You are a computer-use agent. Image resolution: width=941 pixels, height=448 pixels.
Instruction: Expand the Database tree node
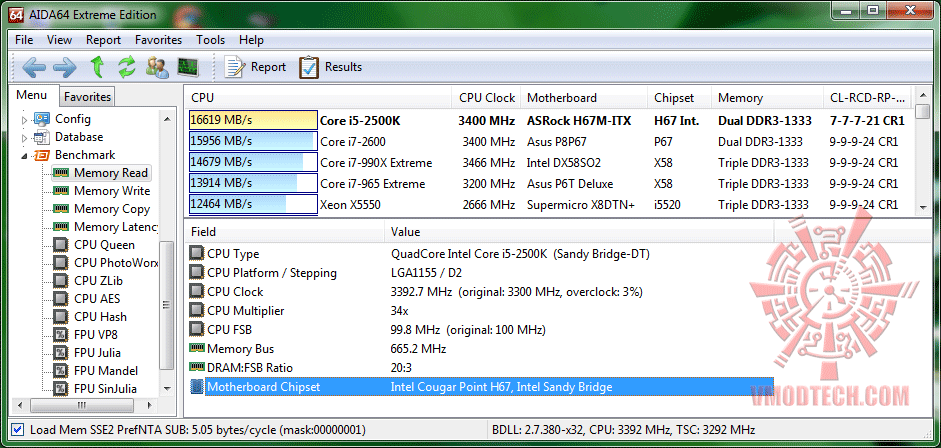click(25, 138)
